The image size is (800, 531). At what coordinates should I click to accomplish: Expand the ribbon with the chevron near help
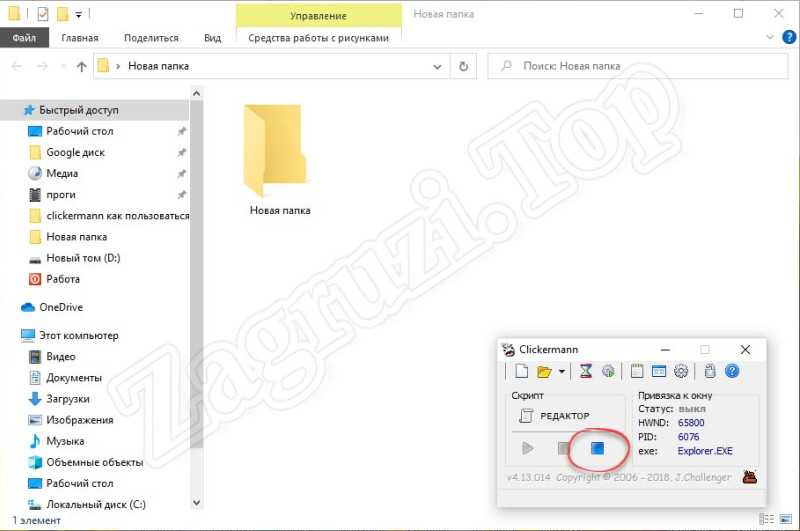770,37
